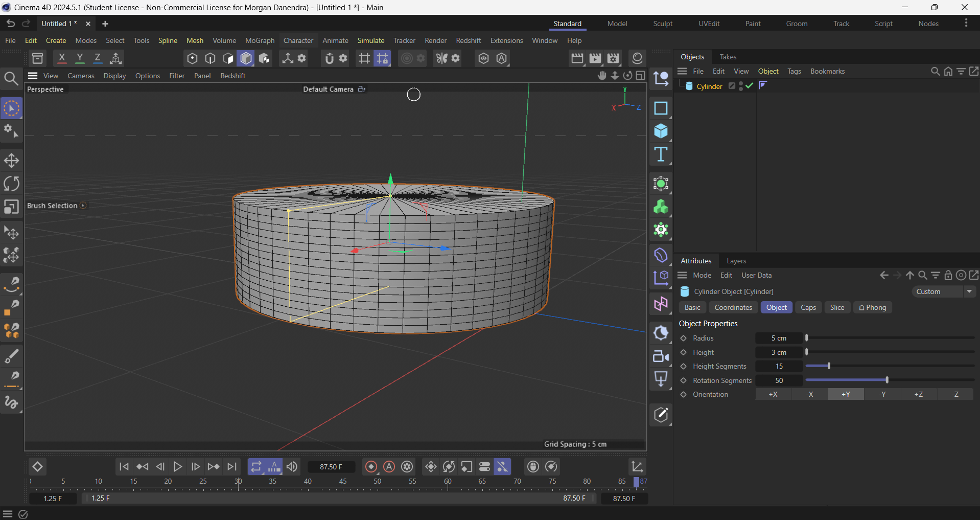
Task: Switch to the Sculpt layout
Action: [x=663, y=24]
